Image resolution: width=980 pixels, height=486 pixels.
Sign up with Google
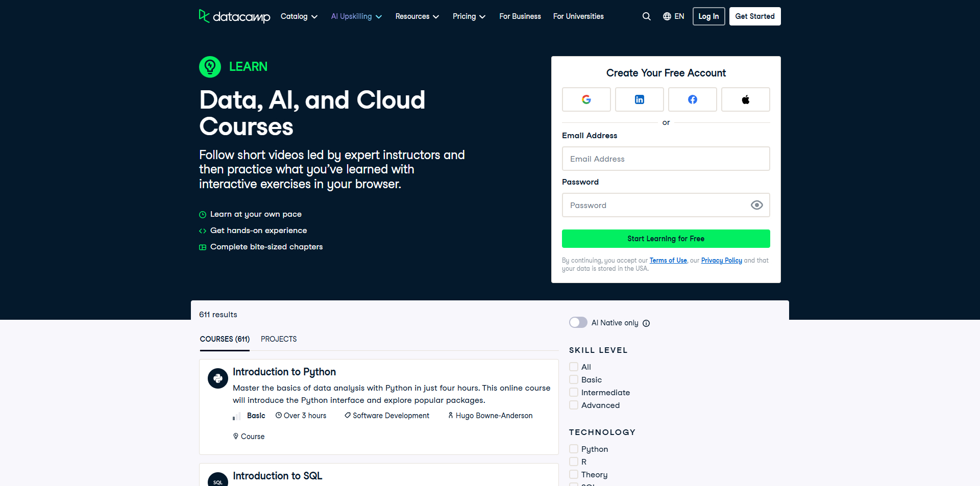pyautogui.click(x=586, y=99)
